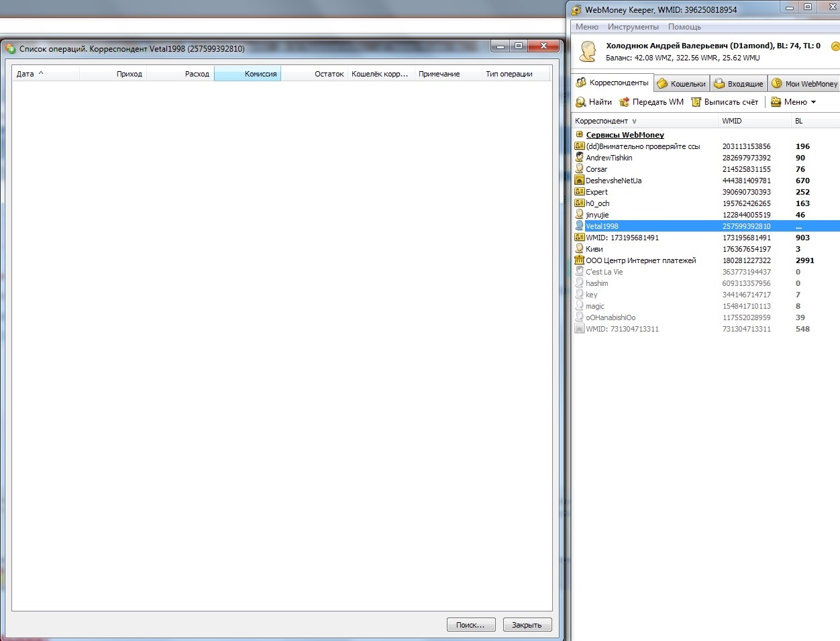
Task: Click the Приход column header
Action: coord(113,74)
